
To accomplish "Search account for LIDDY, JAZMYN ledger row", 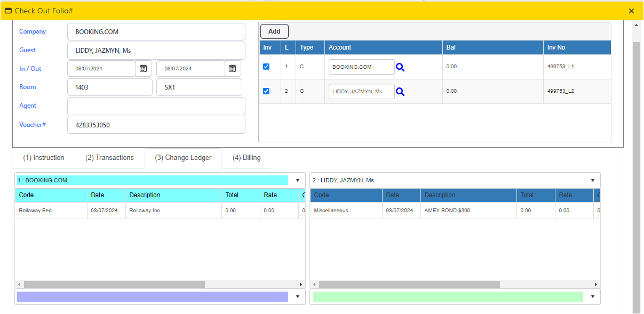I will [x=400, y=92].
